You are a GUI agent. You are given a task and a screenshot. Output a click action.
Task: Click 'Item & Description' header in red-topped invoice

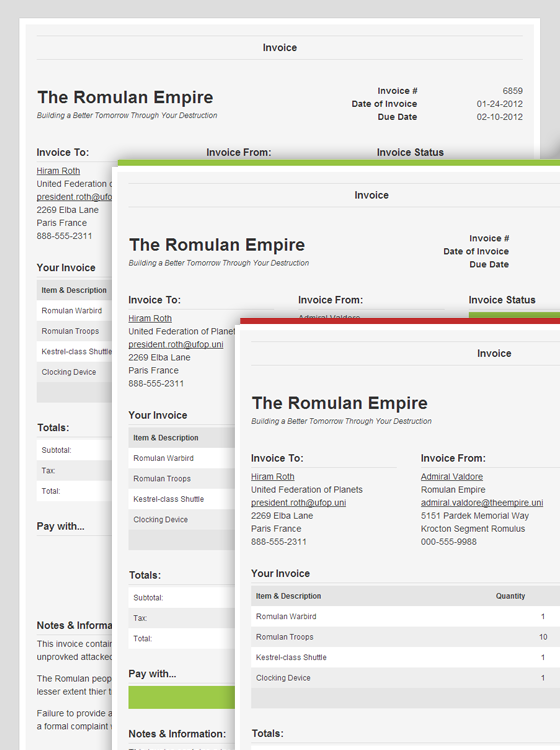[288, 596]
